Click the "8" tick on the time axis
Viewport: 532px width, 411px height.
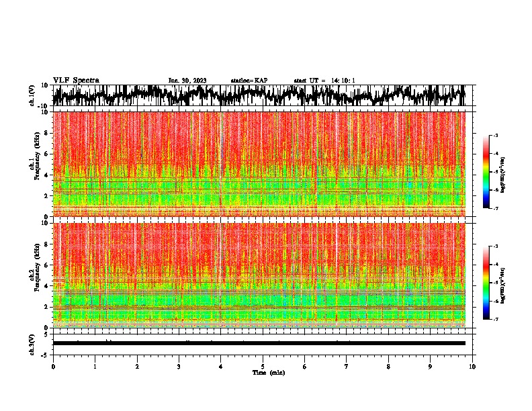coord(388,367)
